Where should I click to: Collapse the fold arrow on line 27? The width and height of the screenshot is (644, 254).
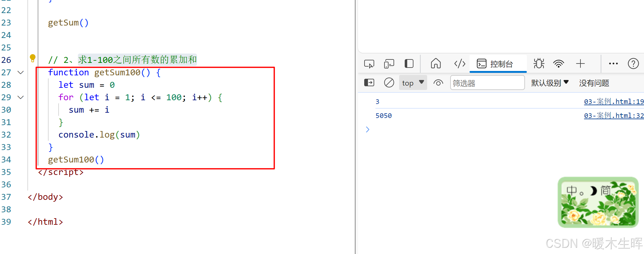[x=21, y=73]
